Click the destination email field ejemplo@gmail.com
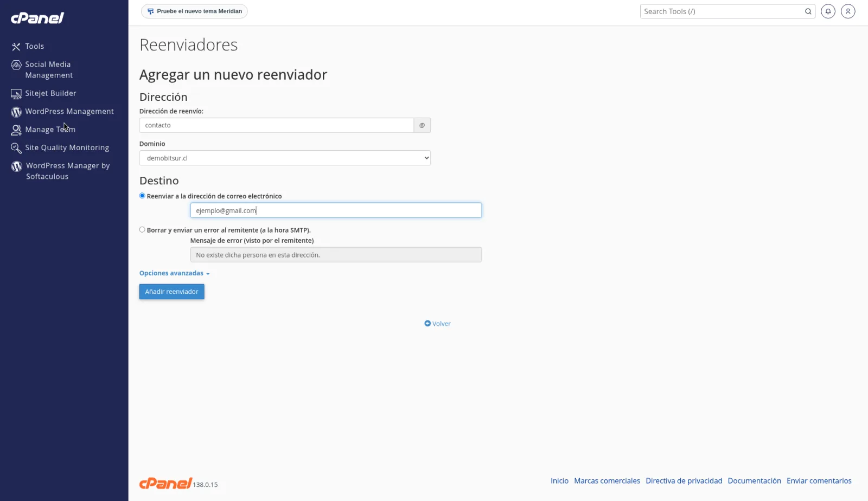The image size is (868, 501). 336,210
